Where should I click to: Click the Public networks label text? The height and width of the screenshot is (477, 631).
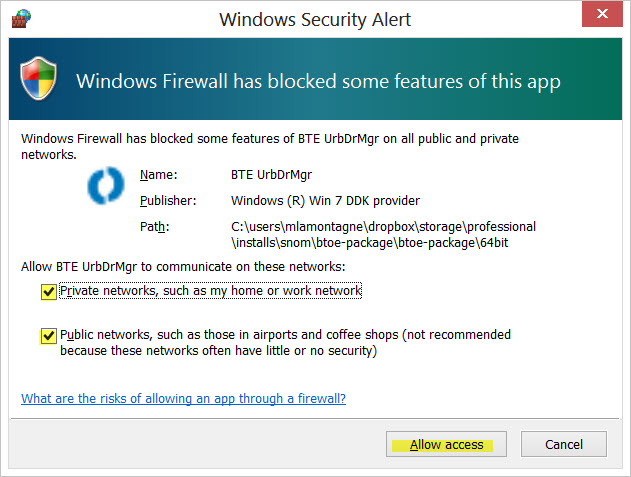(x=285, y=343)
